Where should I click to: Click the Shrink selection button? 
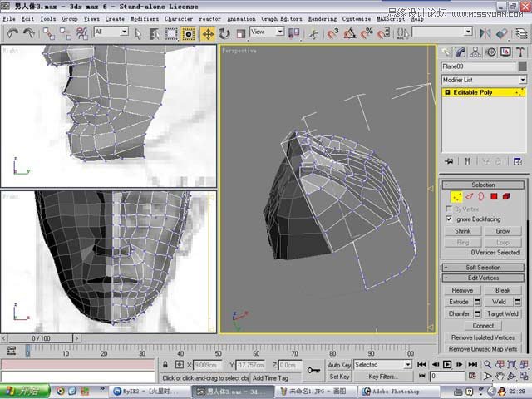tap(463, 231)
